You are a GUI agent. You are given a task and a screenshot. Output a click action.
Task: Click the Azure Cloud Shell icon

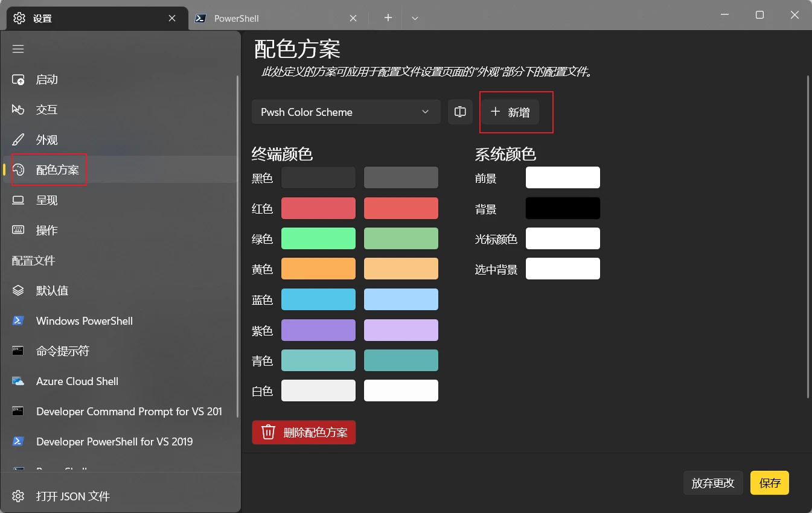[x=18, y=381]
